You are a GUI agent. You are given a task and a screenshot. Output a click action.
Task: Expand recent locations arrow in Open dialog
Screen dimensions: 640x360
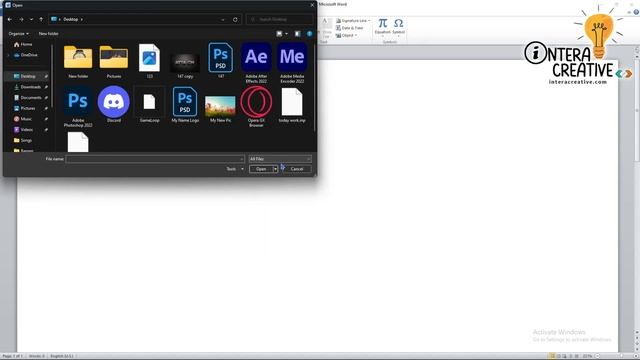coord(31,19)
